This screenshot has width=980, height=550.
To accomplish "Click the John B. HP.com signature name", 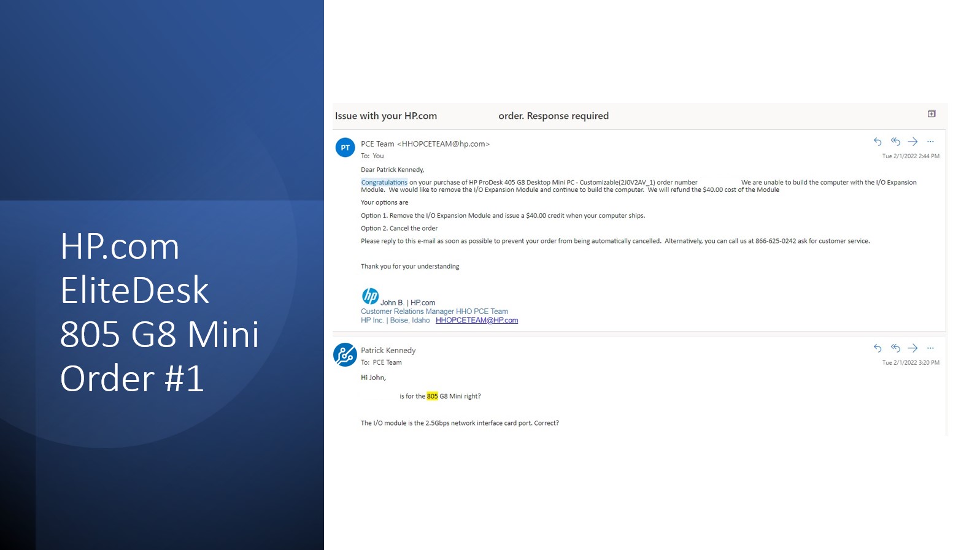I will (x=407, y=303).
